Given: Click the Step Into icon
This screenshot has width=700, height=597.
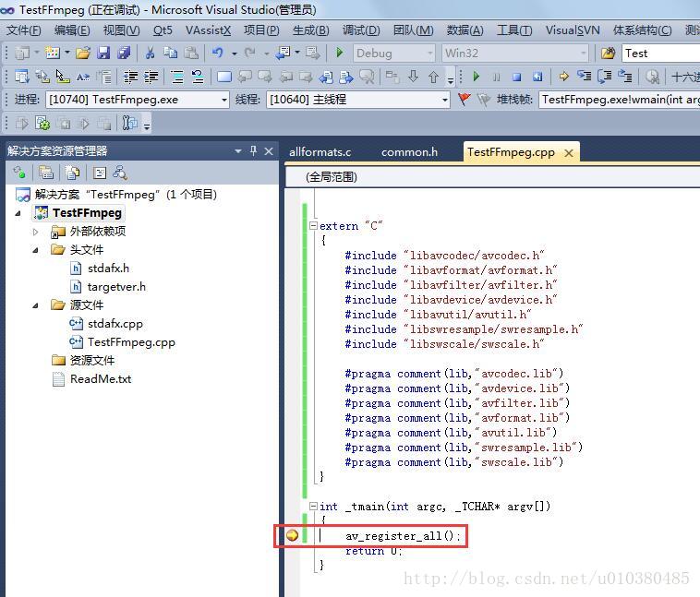Looking at the screenshot, I should [584, 77].
